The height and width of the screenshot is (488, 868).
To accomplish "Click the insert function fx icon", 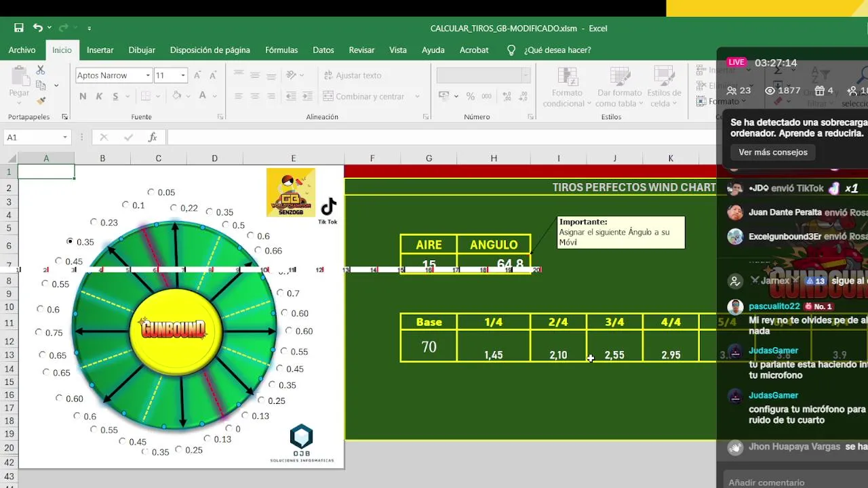I will tap(153, 137).
